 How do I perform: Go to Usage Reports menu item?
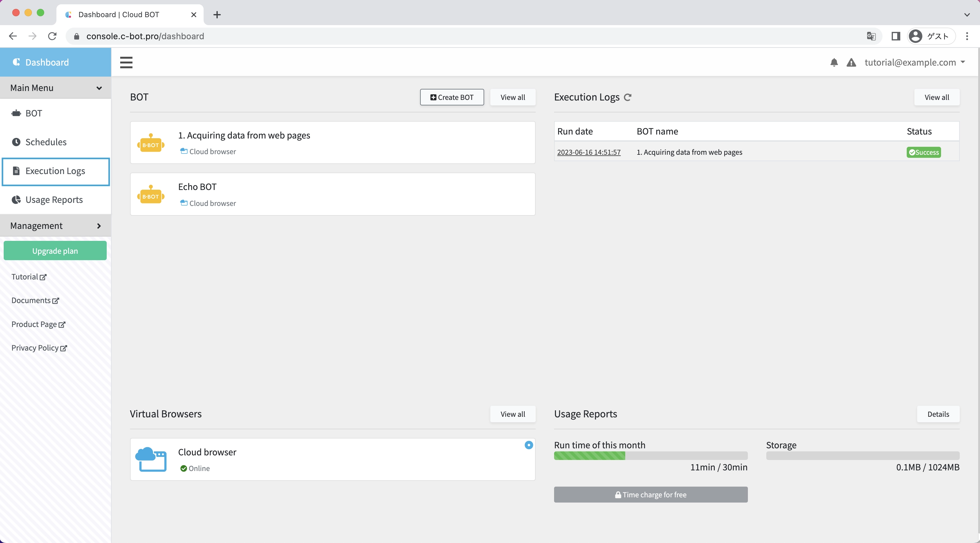54,200
